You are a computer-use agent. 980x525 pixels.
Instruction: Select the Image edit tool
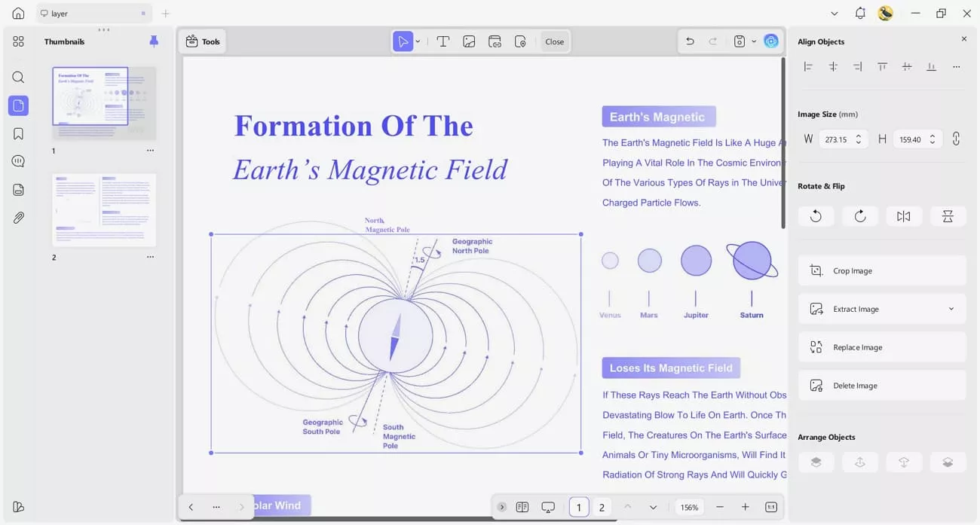coord(469,41)
